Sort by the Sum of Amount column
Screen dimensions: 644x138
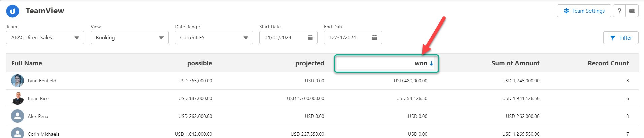click(x=515, y=63)
